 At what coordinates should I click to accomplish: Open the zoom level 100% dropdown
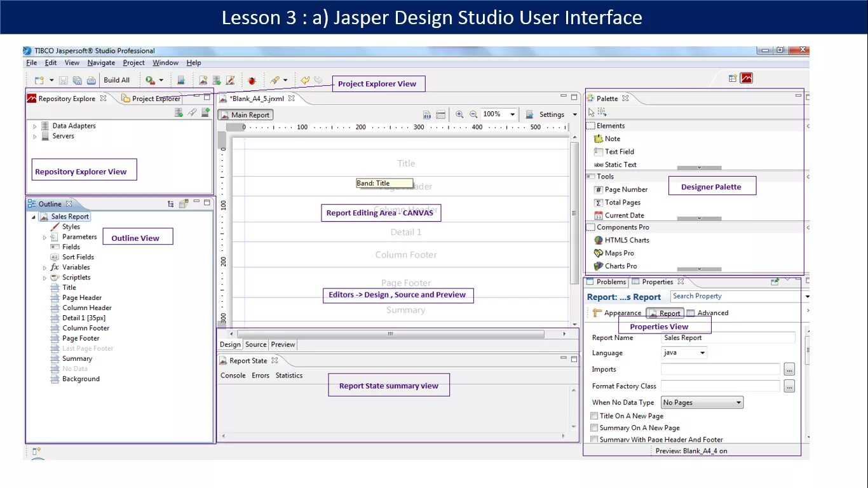click(512, 114)
